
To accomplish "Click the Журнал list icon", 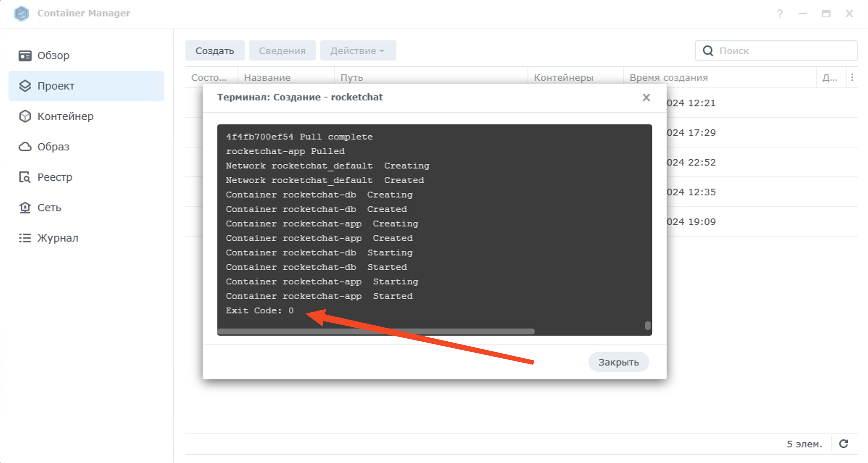I will click(x=25, y=238).
